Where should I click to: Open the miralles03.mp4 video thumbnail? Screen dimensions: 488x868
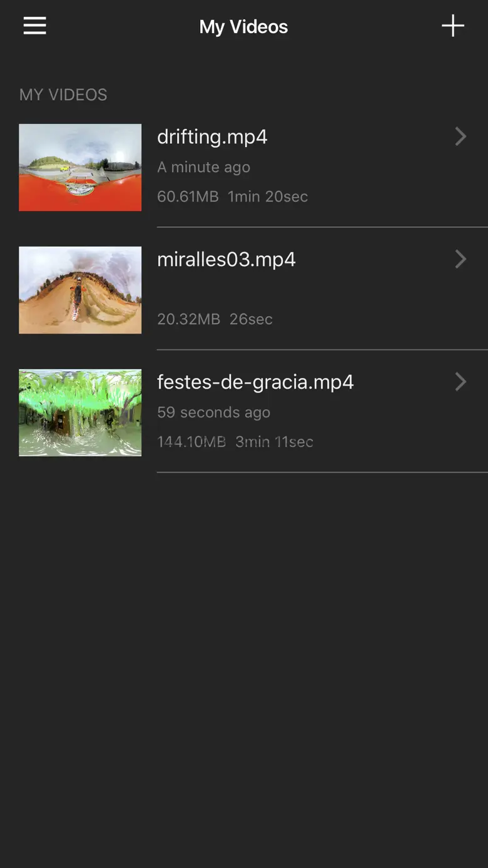tap(80, 290)
